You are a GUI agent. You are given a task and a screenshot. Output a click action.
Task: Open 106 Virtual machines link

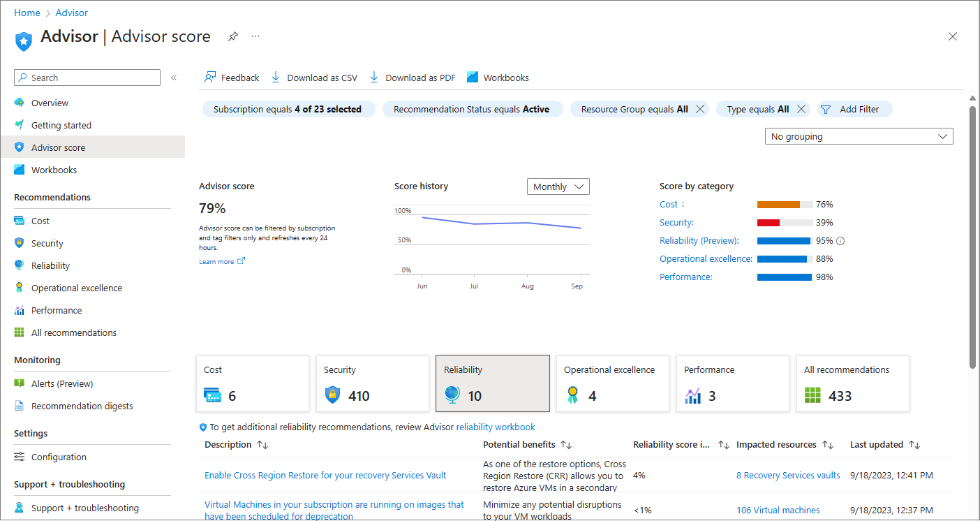[778, 510]
